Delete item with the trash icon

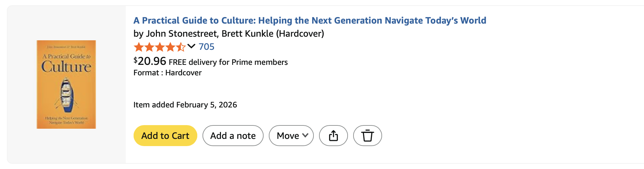click(367, 136)
